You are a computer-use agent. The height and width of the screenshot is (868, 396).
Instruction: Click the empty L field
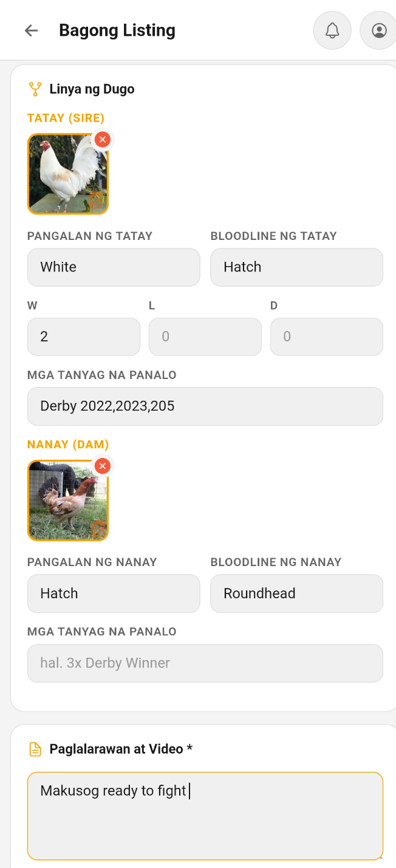[205, 337]
